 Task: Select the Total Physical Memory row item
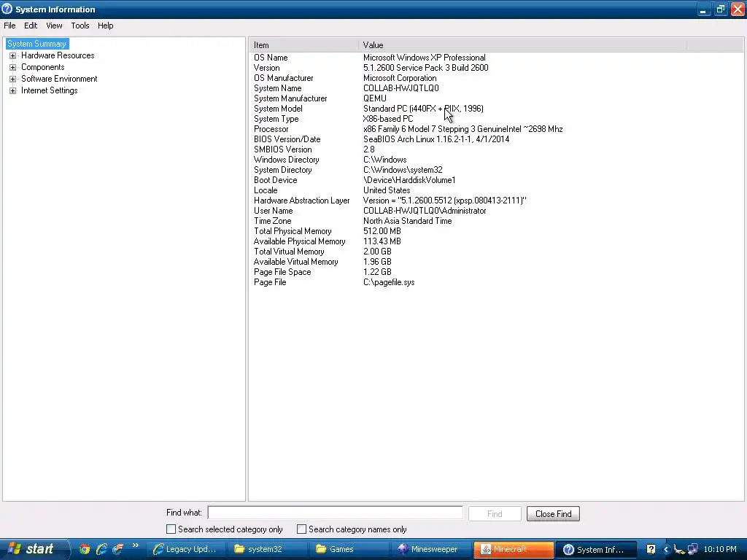(x=293, y=231)
